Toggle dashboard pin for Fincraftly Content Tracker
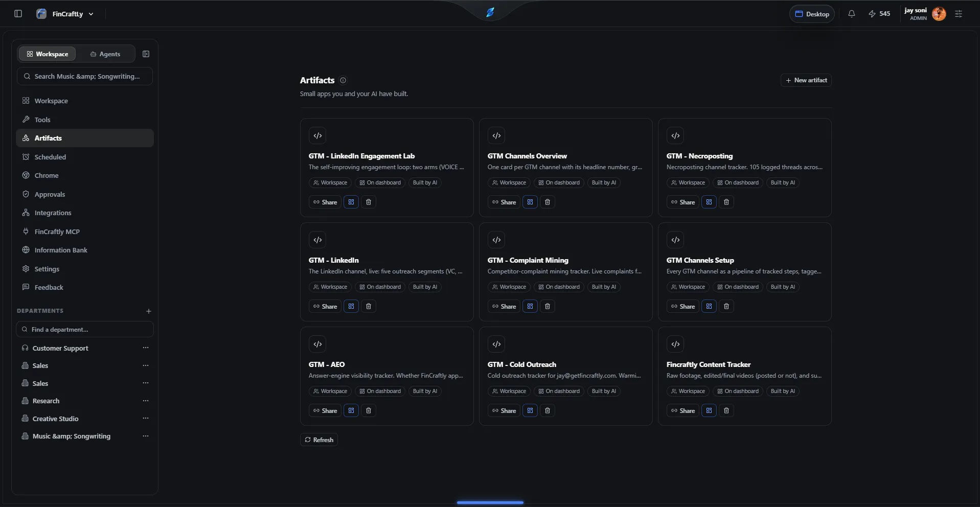The height and width of the screenshot is (507, 980). coord(709,410)
